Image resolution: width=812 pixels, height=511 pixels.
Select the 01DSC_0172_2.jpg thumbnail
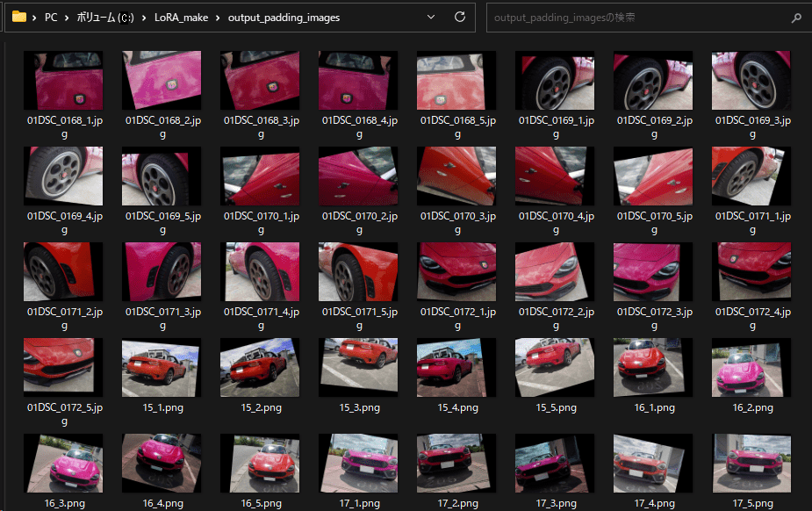pos(555,271)
